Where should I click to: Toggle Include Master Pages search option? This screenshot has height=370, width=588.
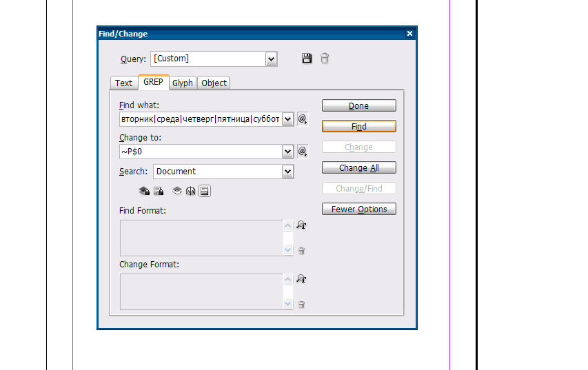(190, 191)
